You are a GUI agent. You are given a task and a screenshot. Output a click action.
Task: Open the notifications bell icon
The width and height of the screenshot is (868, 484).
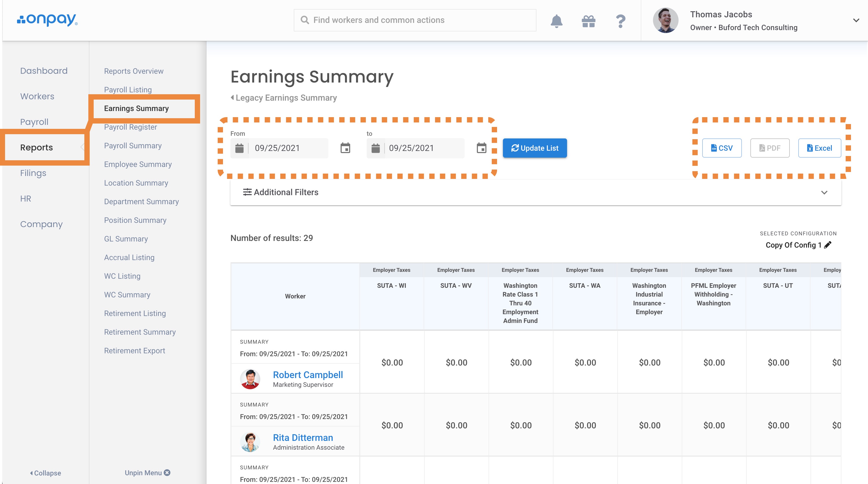tap(556, 21)
